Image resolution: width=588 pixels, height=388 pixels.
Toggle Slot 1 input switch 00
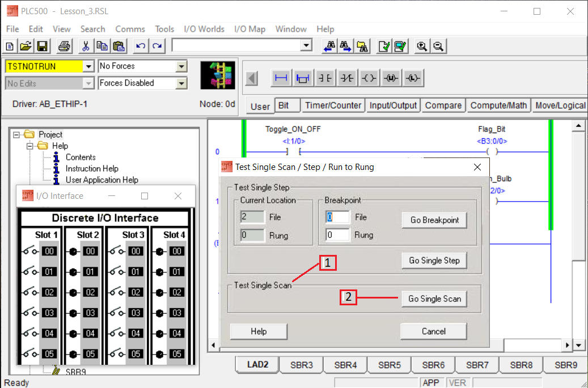[29, 251]
